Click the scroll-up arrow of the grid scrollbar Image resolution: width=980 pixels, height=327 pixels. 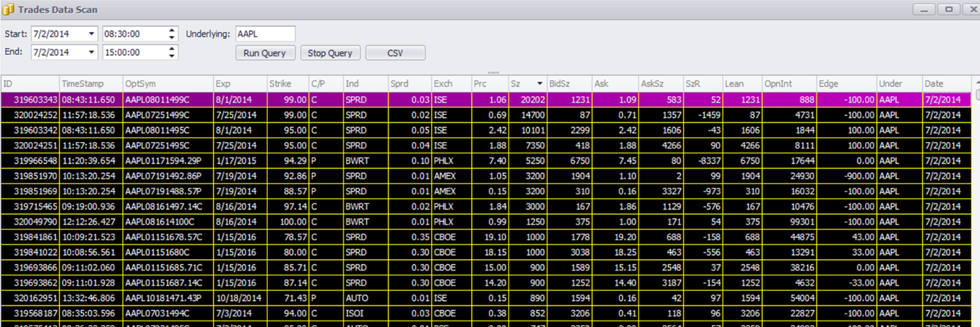point(977,81)
